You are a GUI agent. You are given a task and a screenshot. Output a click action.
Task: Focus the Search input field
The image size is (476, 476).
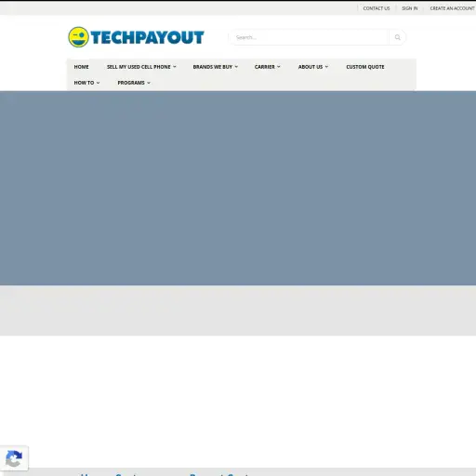point(310,37)
